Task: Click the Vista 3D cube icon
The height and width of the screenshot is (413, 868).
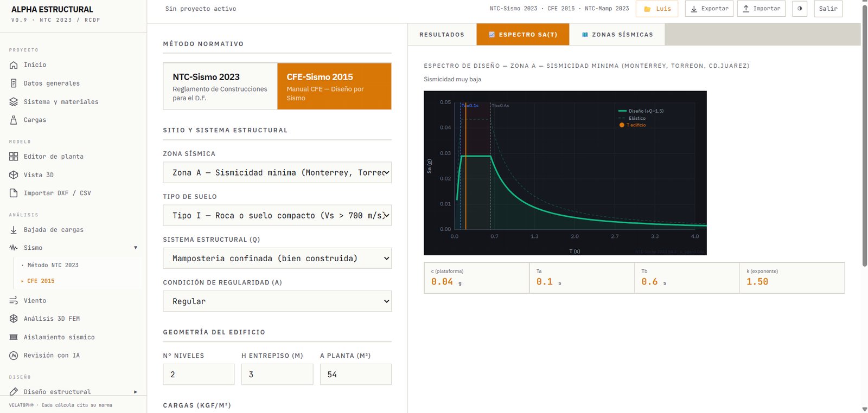Action: [x=14, y=175]
